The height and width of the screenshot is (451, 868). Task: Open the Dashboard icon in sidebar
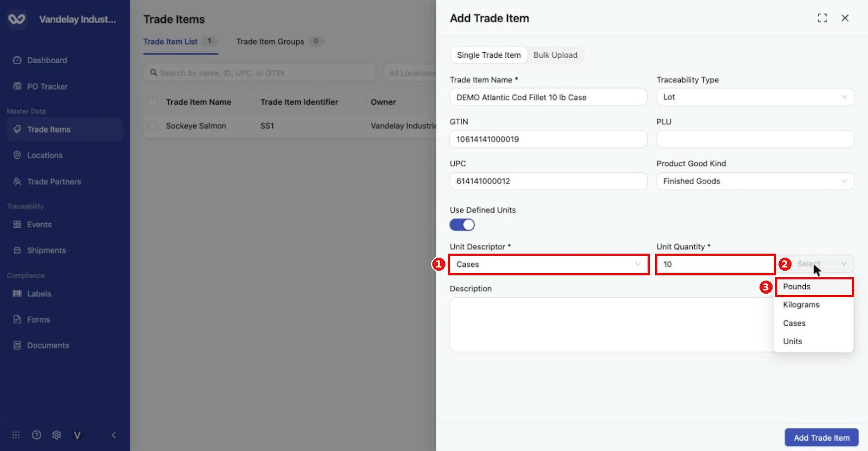click(17, 60)
